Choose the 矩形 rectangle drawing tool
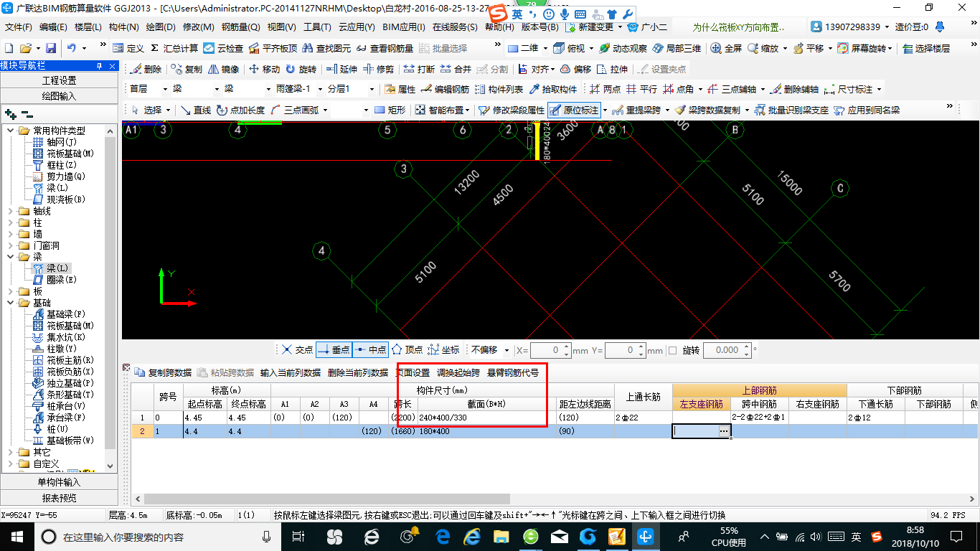This screenshot has height=551, width=980. (x=390, y=110)
